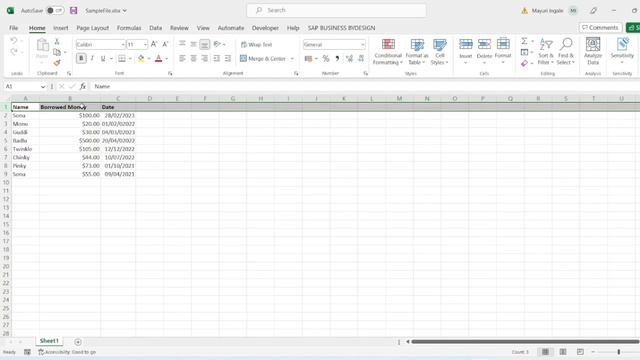Toggle italic formatting
This screenshot has width=640, height=360.
[x=92, y=58]
